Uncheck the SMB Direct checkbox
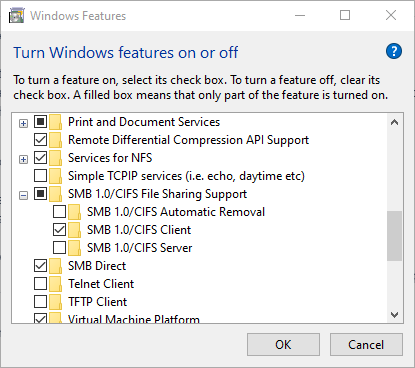 pos(40,266)
